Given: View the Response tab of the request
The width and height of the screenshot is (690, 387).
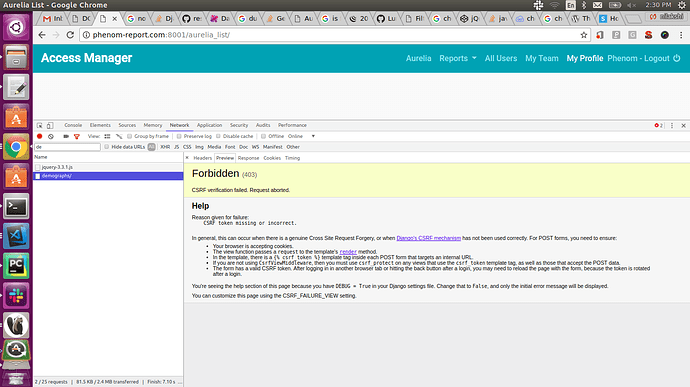Looking at the screenshot, I should click(249, 158).
